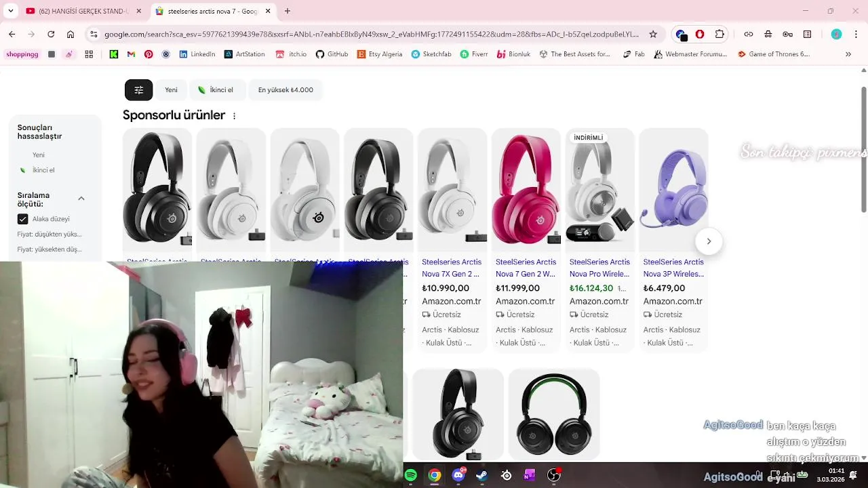Open Chrome three-dot menu
Viewport: 868px width, 488px height.
pos(856,34)
